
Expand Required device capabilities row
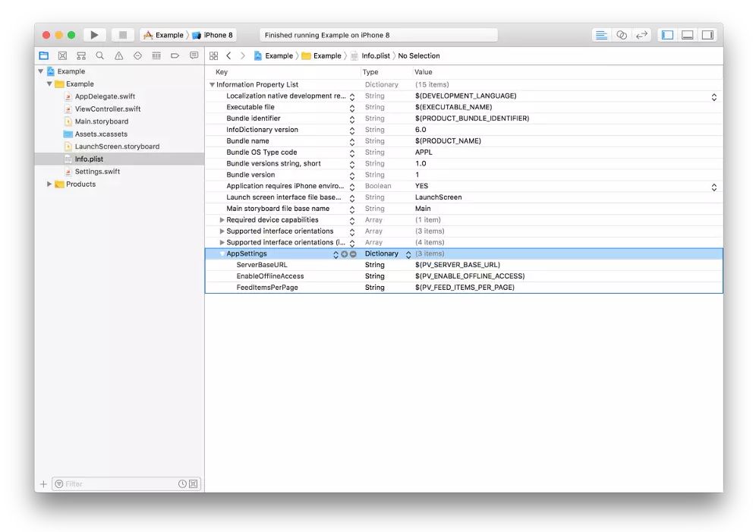click(222, 220)
